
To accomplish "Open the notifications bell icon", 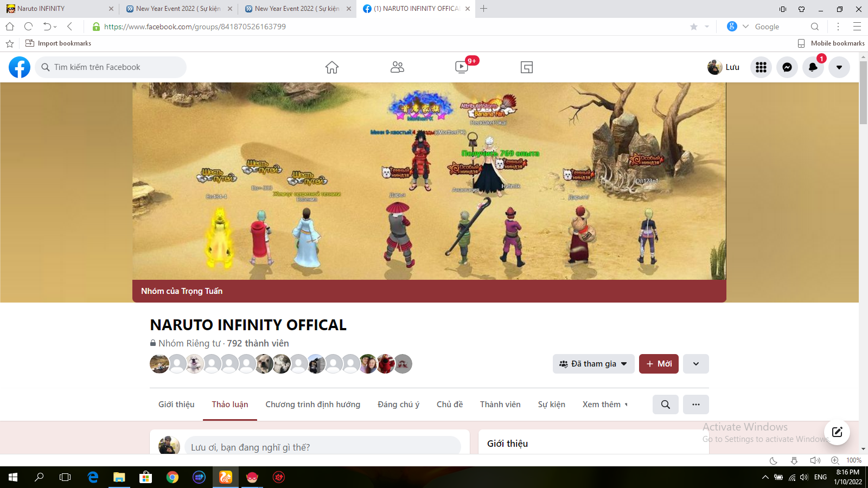I will (x=813, y=67).
